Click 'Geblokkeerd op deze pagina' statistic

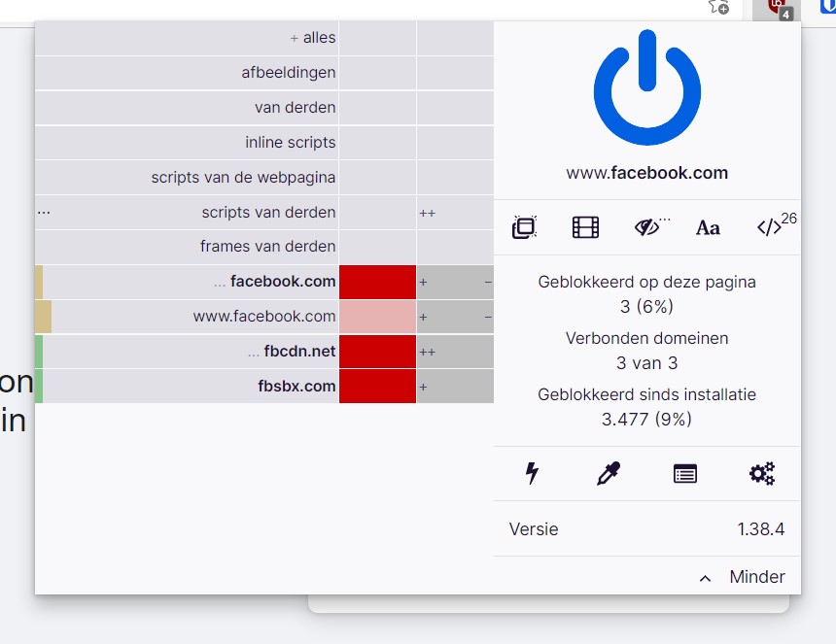(x=646, y=294)
